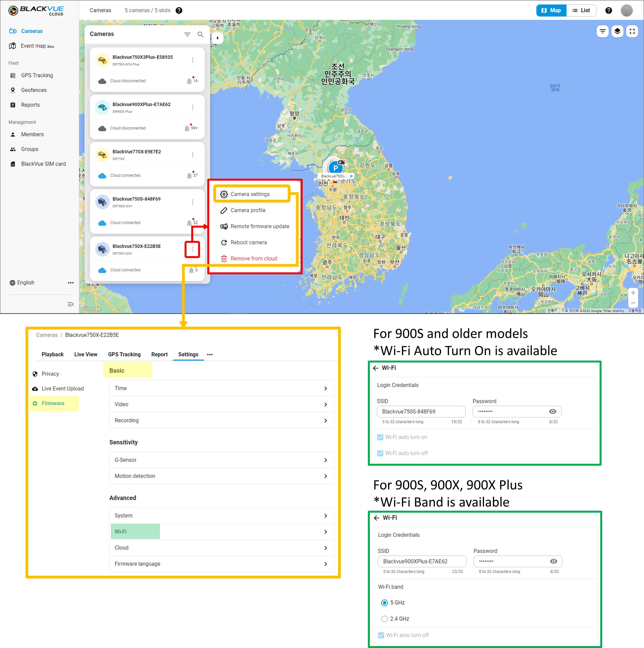Viewport: 644px width, 648px height.
Task: Switch to Report tab
Action: coord(159,355)
